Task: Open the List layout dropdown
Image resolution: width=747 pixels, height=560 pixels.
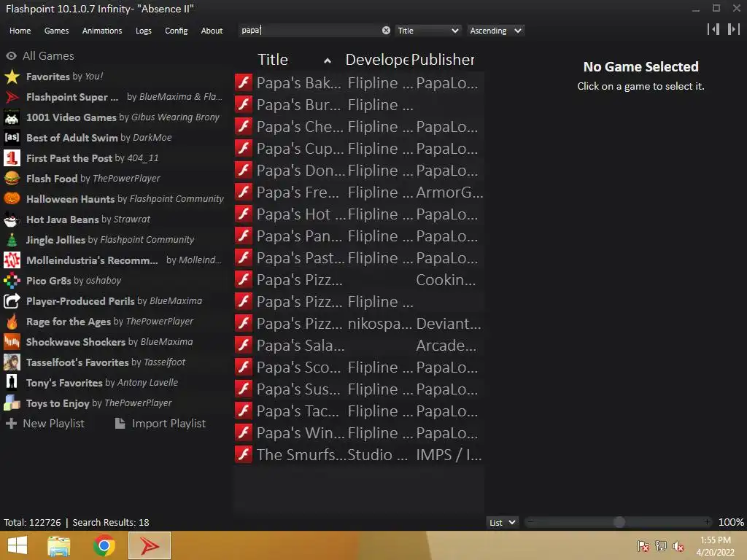Action: (x=503, y=522)
